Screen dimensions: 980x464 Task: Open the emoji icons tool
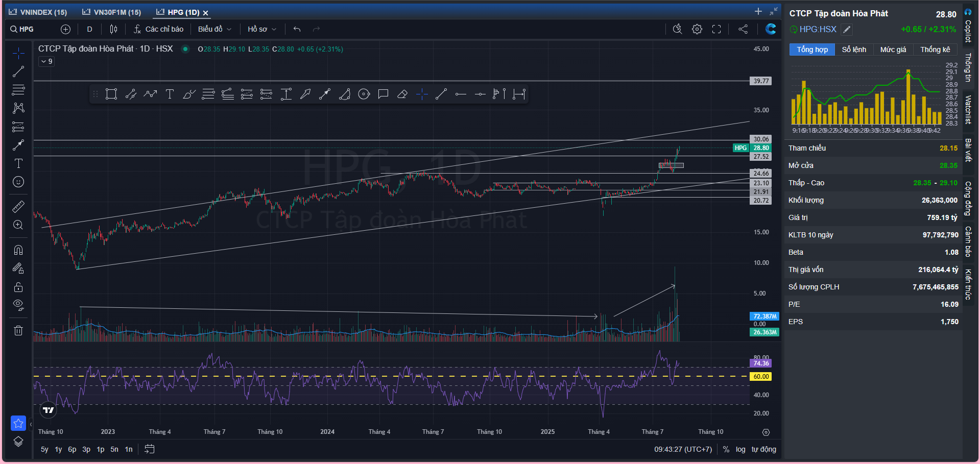(x=18, y=182)
